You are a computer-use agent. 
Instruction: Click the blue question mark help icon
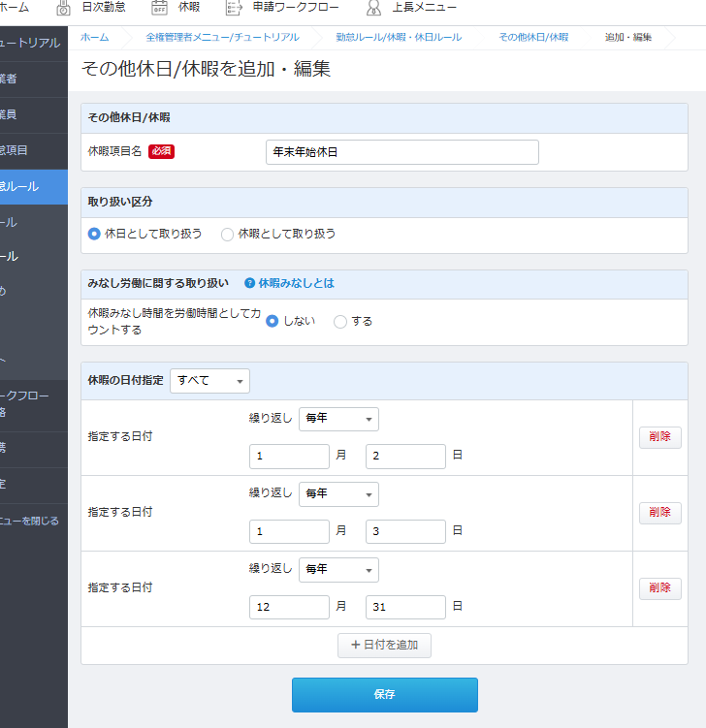point(249,284)
